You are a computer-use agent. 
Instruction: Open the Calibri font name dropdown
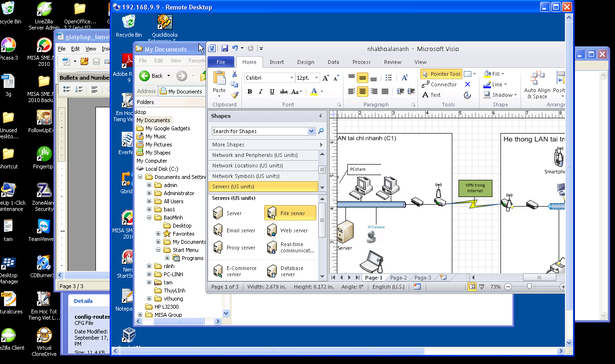tap(292, 78)
